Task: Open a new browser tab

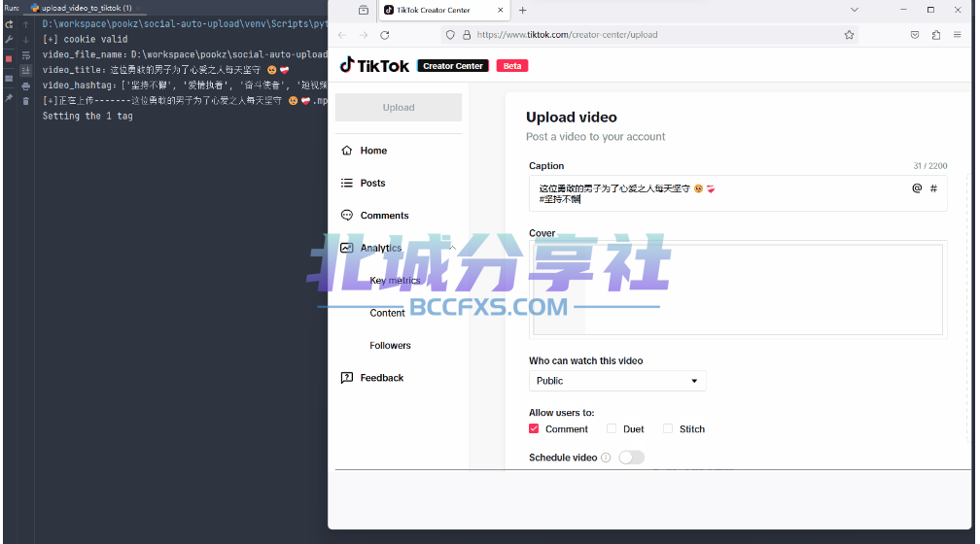Action: coord(523,10)
